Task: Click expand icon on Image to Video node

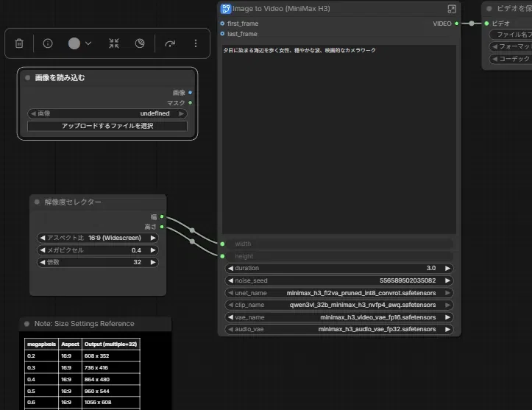Action: point(452,9)
